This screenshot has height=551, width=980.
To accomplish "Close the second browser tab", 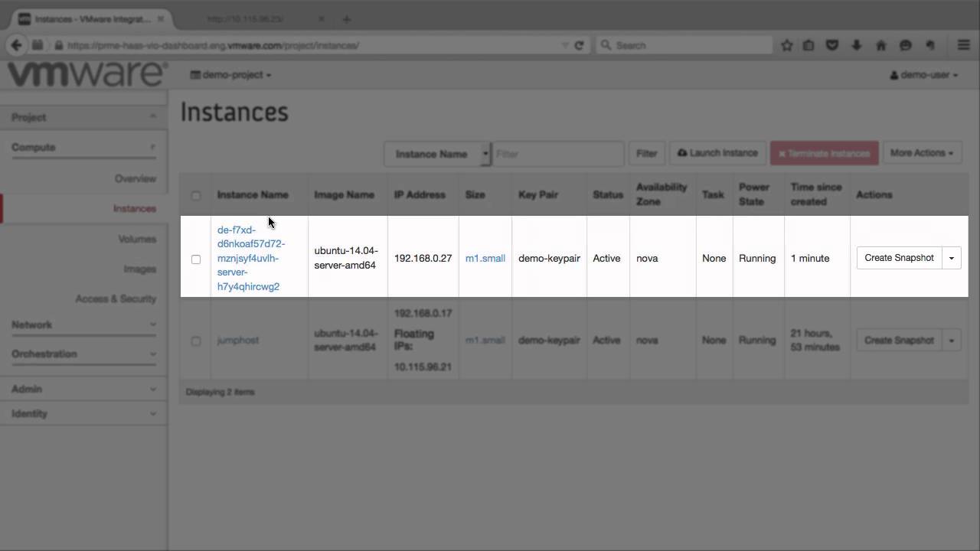I will [x=322, y=19].
